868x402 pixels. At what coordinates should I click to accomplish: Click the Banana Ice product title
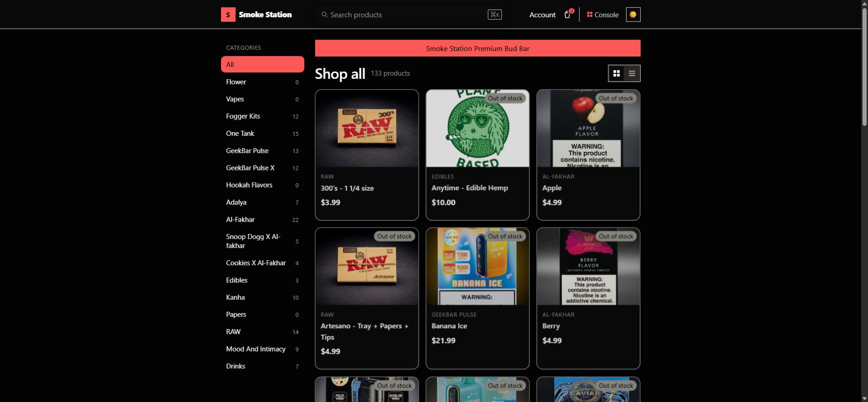[449, 326]
